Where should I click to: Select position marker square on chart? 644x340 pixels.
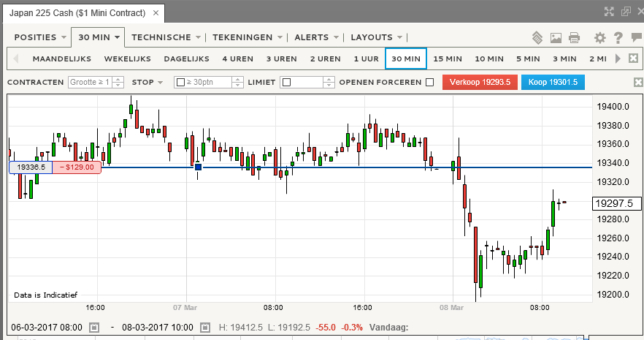[x=198, y=167]
